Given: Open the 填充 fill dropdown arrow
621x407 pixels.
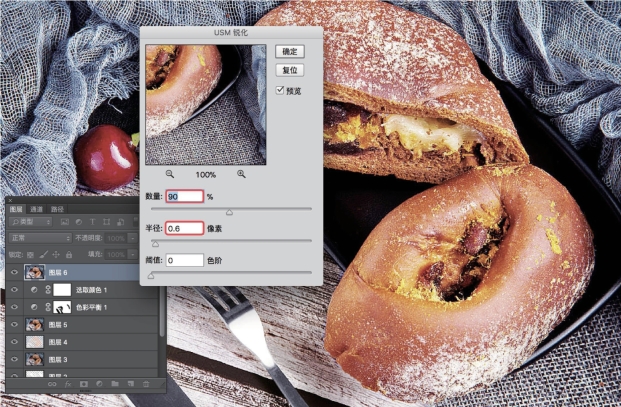Looking at the screenshot, I should tap(133, 255).
